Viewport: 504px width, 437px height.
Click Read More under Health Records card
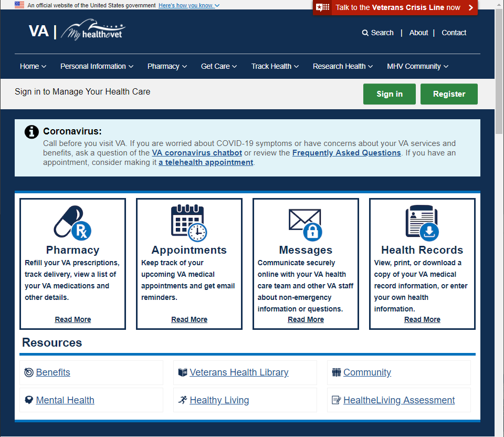[x=422, y=320]
